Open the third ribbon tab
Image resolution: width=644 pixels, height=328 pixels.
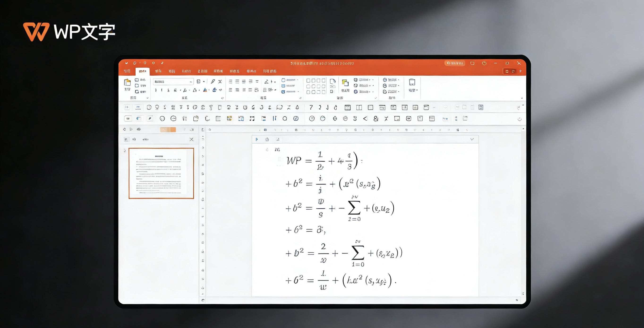158,71
